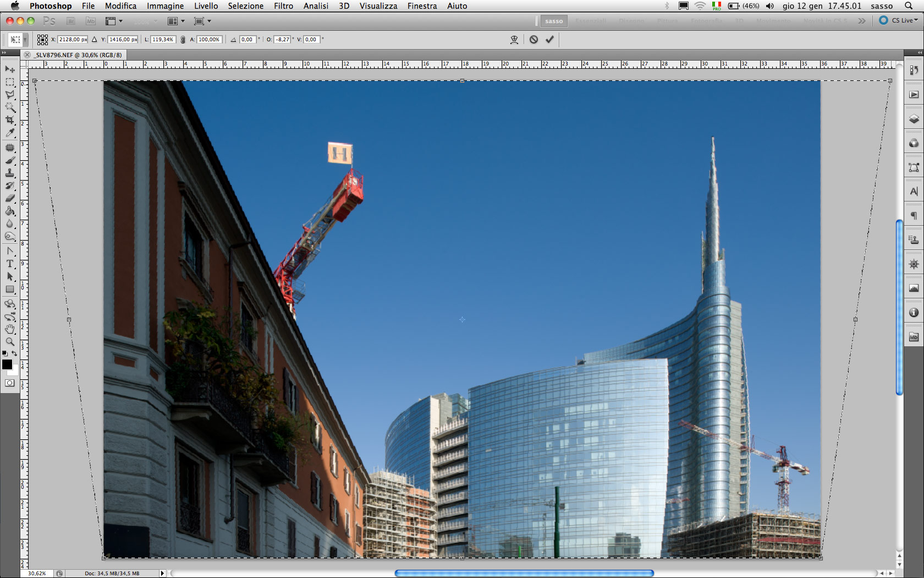Click the horizontal skew O field

coord(282,40)
